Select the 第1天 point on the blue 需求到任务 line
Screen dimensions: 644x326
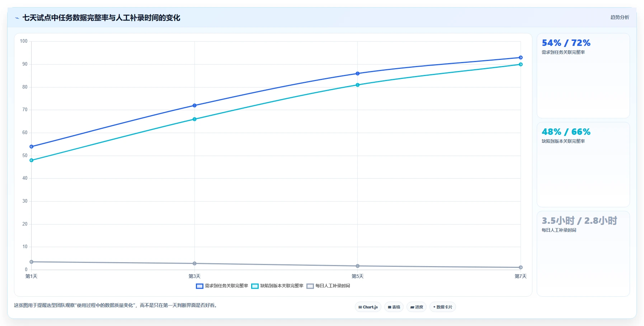pyautogui.click(x=32, y=147)
